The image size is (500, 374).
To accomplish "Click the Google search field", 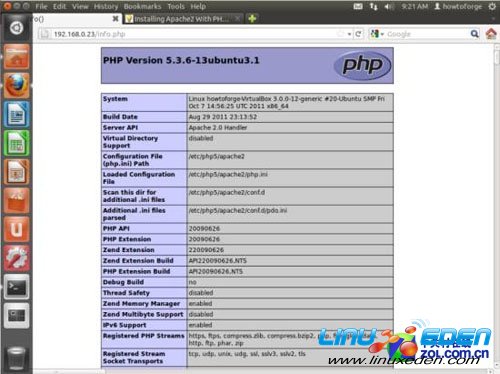I will (x=427, y=34).
